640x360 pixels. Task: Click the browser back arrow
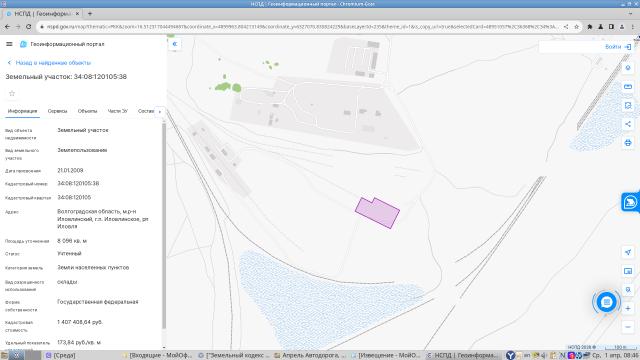(7, 27)
